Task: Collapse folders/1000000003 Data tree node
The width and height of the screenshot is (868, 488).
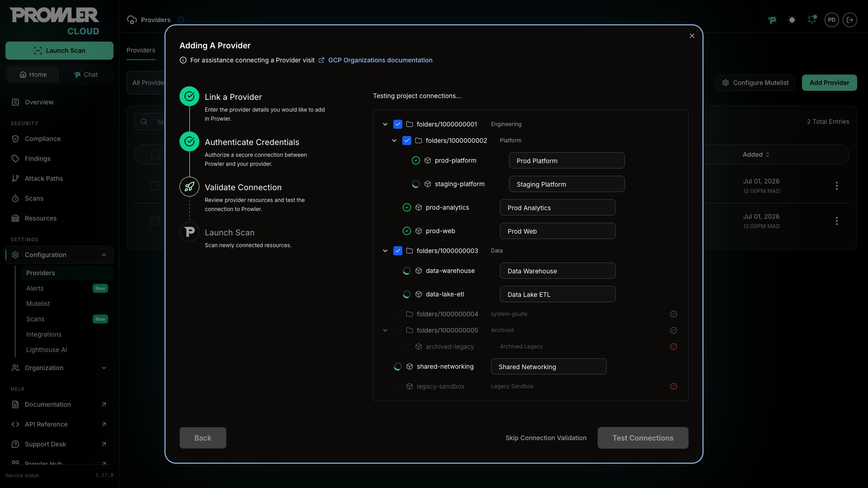Action: pyautogui.click(x=385, y=251)
